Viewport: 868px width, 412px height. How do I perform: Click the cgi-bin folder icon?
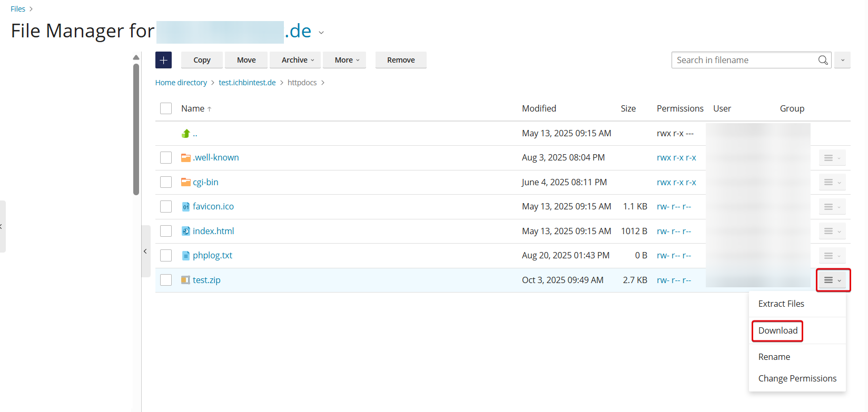[185, 182]
